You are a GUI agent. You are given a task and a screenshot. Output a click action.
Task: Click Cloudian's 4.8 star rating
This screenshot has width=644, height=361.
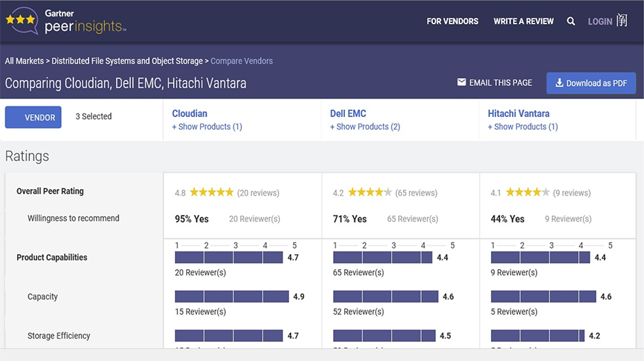click(x=212, y=192)
